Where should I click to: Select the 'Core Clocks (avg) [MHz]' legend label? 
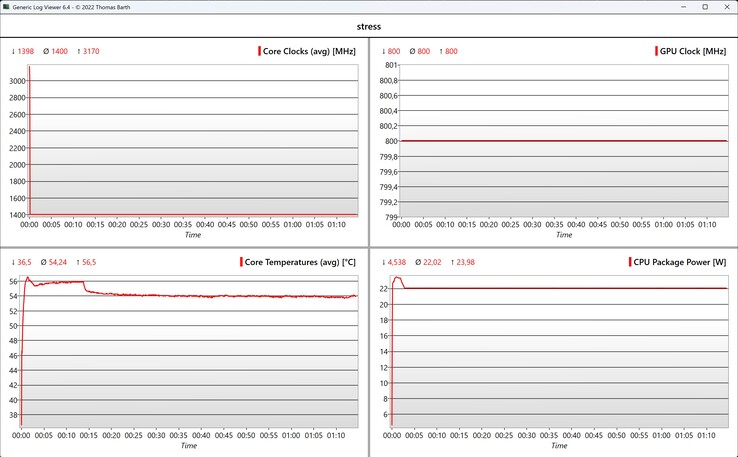click(309, 51)
